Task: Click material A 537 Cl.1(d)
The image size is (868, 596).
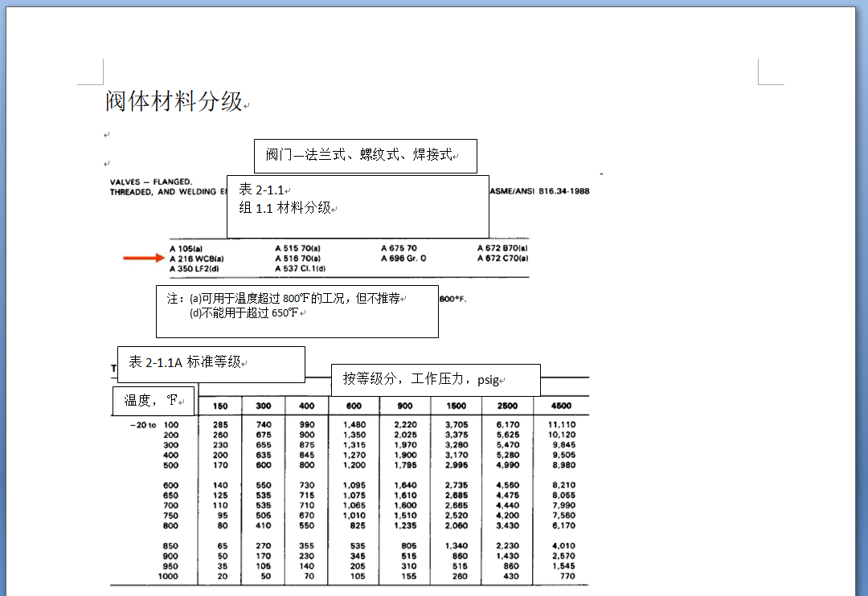Action: click(301, 268)
